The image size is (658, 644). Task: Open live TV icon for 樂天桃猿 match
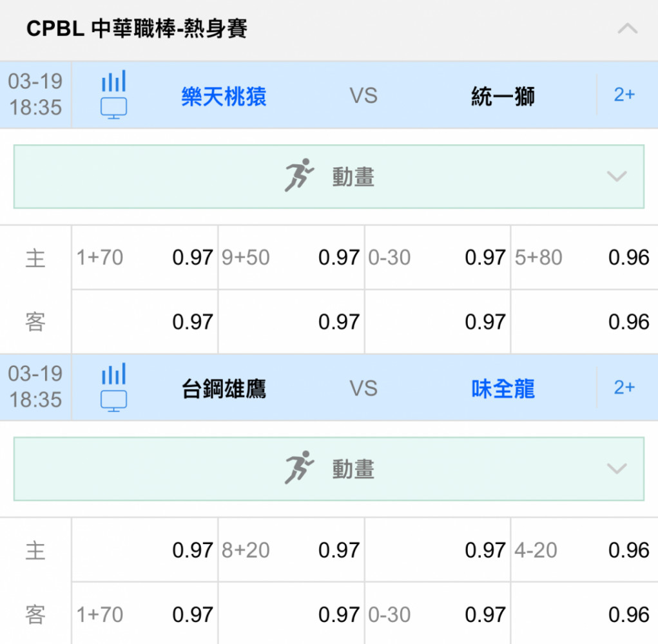113,108
